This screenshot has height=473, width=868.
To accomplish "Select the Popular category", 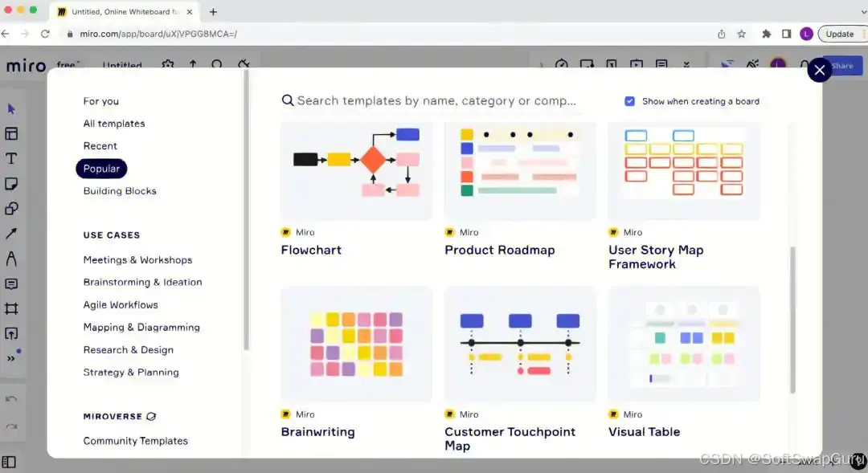I will pos(101,169).
